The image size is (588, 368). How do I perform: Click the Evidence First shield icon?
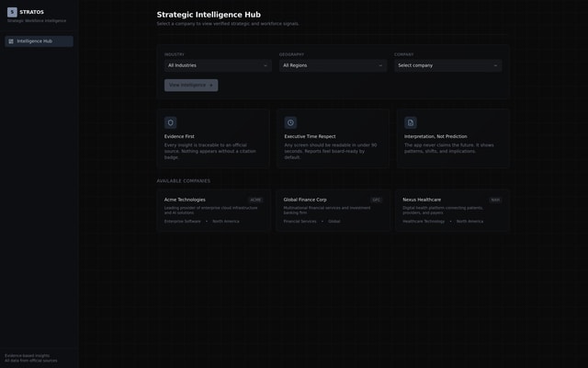[x=170, y=122]
